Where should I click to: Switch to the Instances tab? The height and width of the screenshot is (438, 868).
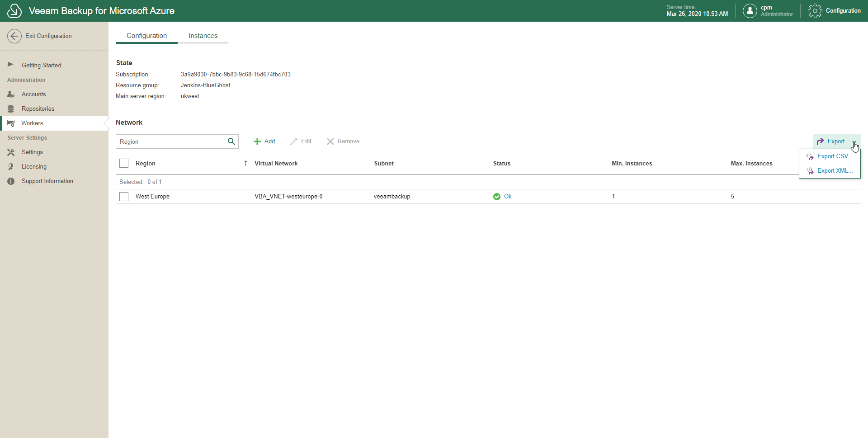pyautogui.click(x=203, y=36)
